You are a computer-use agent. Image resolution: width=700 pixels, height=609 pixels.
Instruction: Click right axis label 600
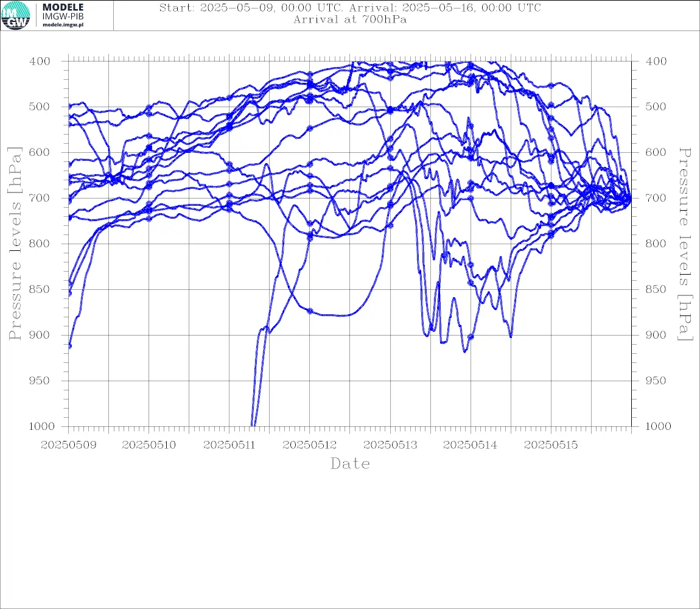pos(656,152)
